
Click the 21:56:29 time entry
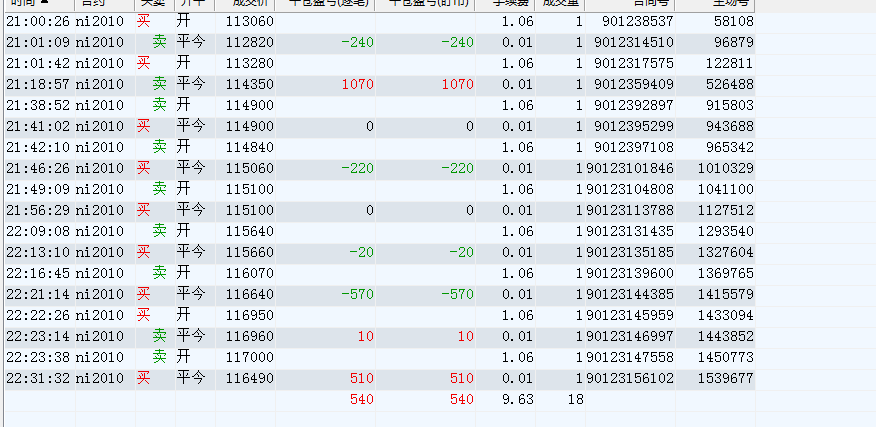(38, 211)
